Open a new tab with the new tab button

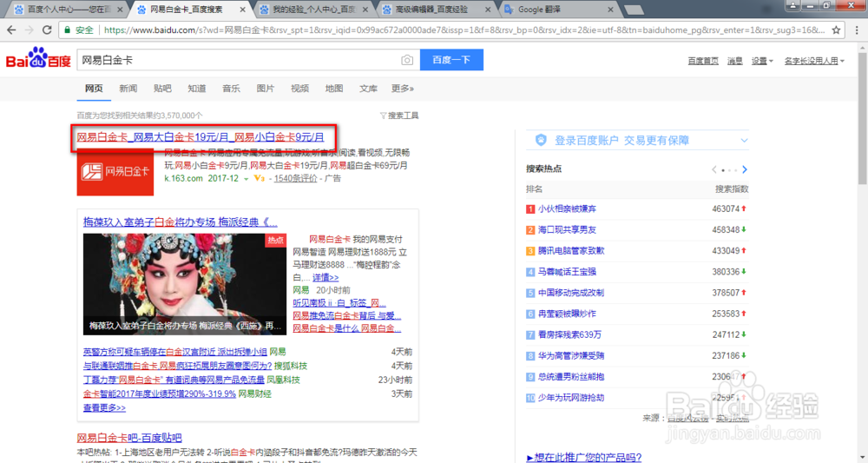pyautogui.click(x=634, y=10)
